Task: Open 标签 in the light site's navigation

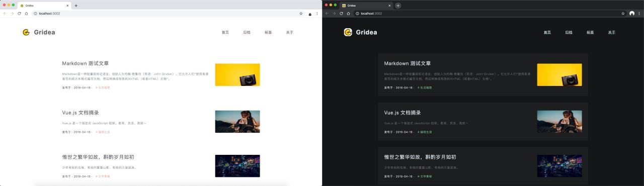Action: point(268,32)
